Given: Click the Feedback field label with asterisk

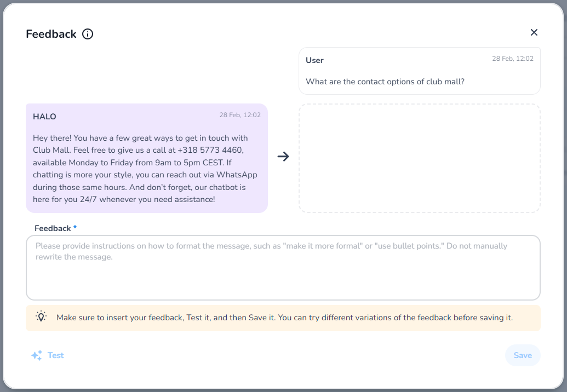Looking at the screenshot, I should pos(56,228).
